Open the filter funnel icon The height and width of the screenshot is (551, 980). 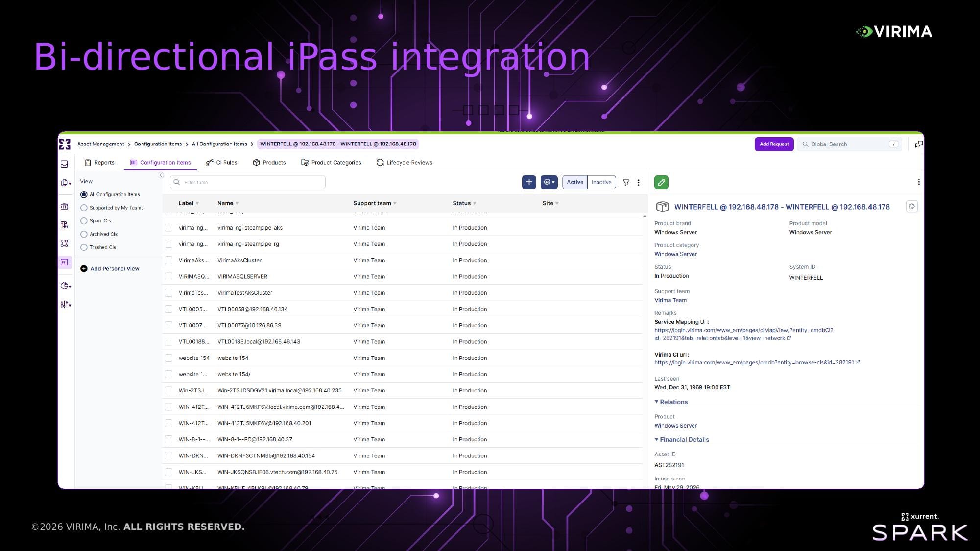(626, 182)
